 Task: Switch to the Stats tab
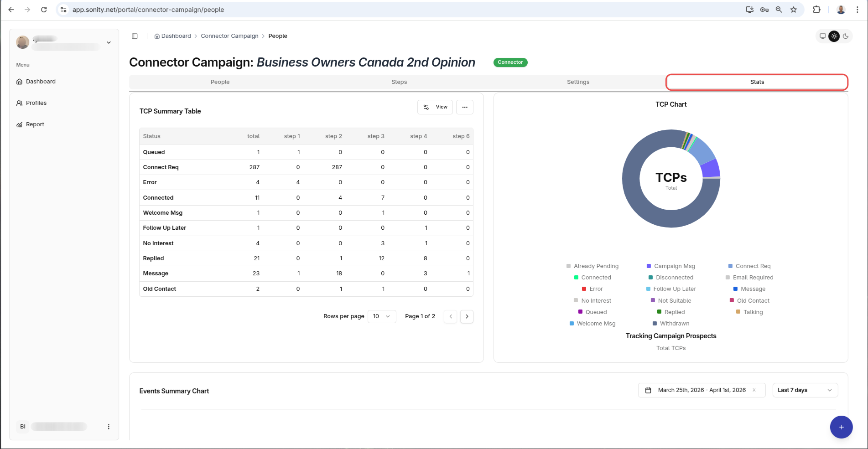(x=757, y=82)
